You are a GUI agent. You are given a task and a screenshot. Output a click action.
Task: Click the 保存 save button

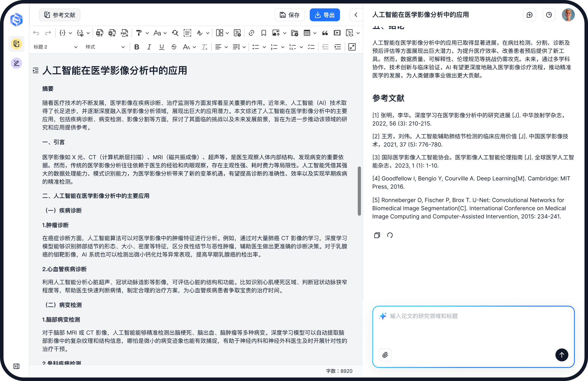coord(290,15)
